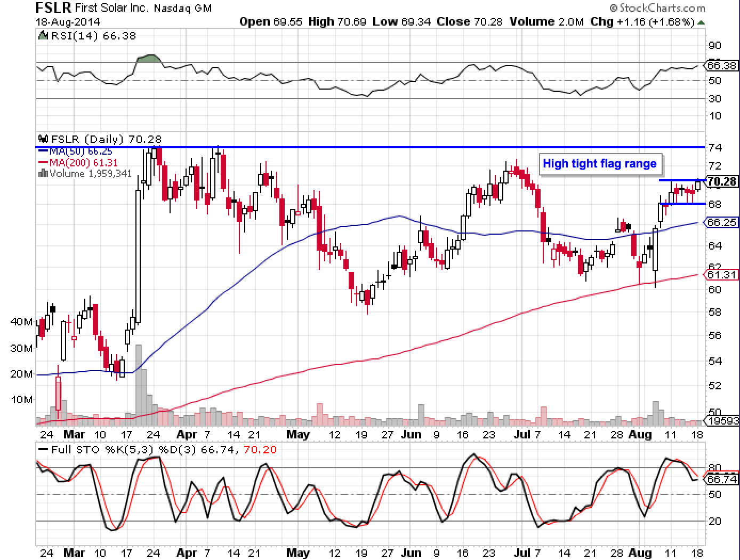Click the 66.38 RSI axis tag
Viewport: 740px width, 560px height.
pyautogui.click(x=721, y=66)
